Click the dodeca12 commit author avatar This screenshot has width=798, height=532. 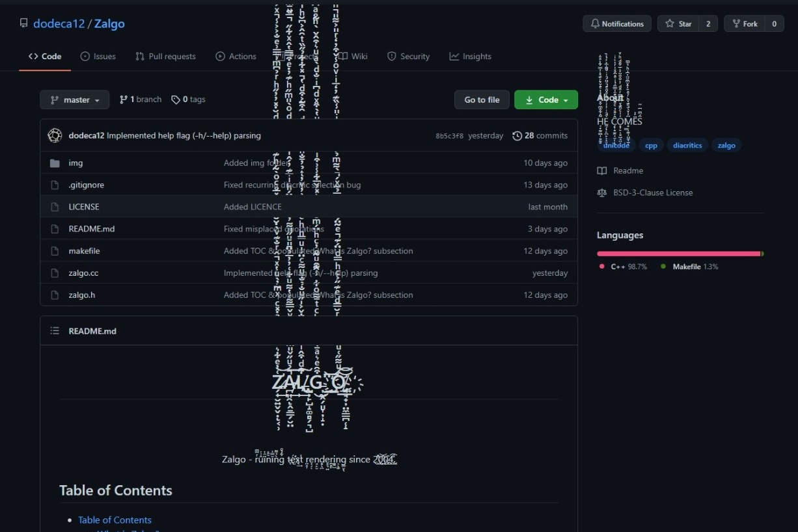[55, 136]
